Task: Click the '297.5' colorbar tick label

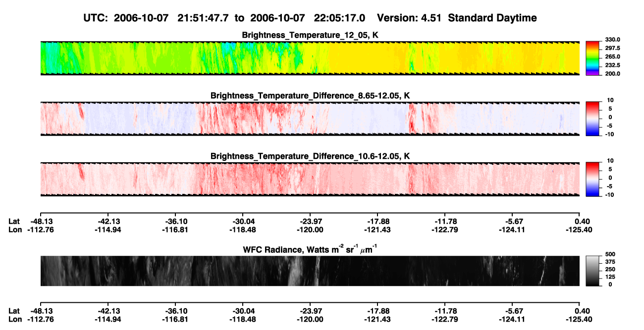Action: pos(613,48)
